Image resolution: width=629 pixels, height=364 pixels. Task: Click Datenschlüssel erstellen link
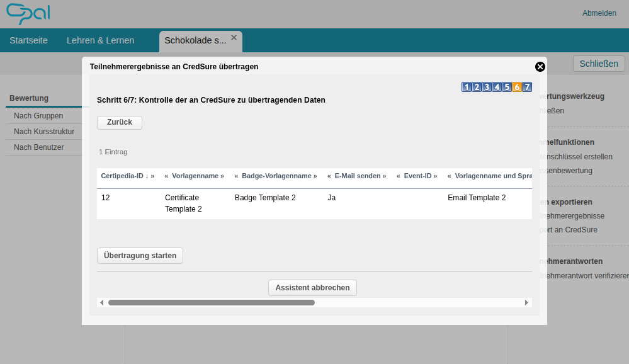point(576,157)
